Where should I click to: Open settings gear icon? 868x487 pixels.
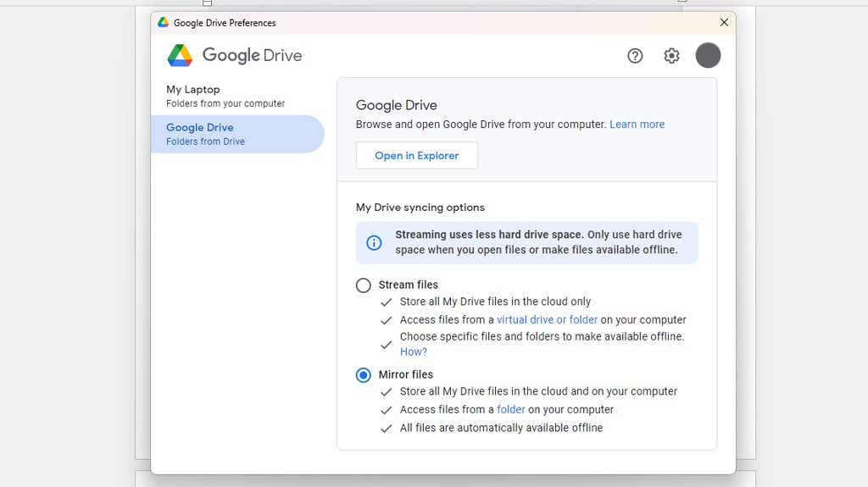(x=671, y=55)
